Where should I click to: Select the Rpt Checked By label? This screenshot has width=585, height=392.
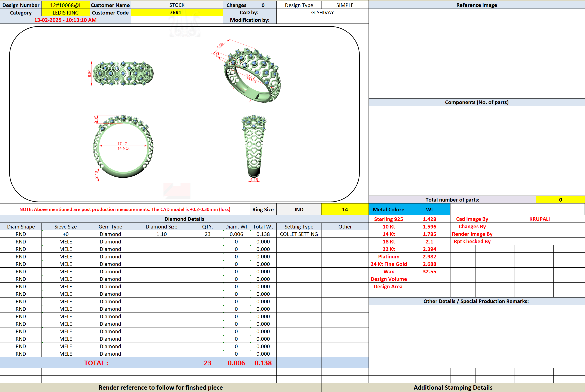(472, 242)
